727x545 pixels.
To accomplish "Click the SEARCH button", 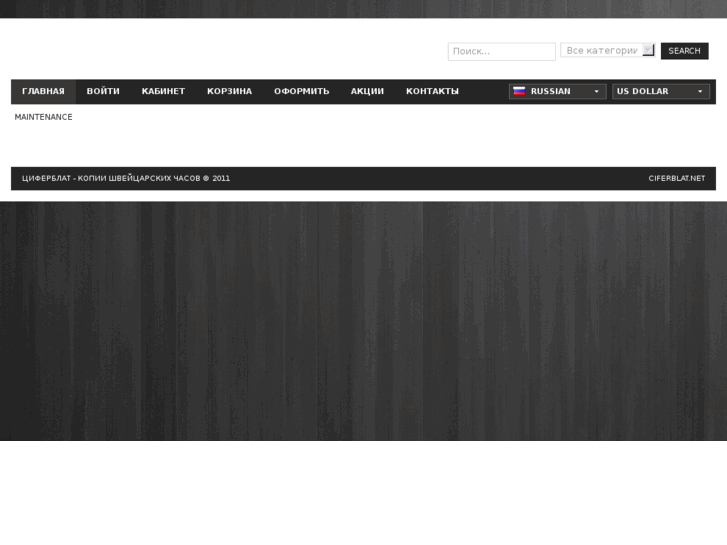I will pyautogui.click(x=684, y=51).
